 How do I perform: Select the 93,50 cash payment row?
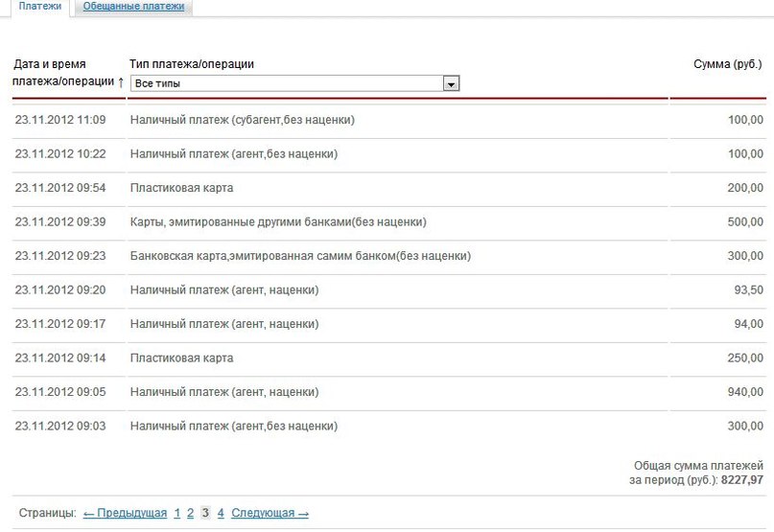click(389, 290)
